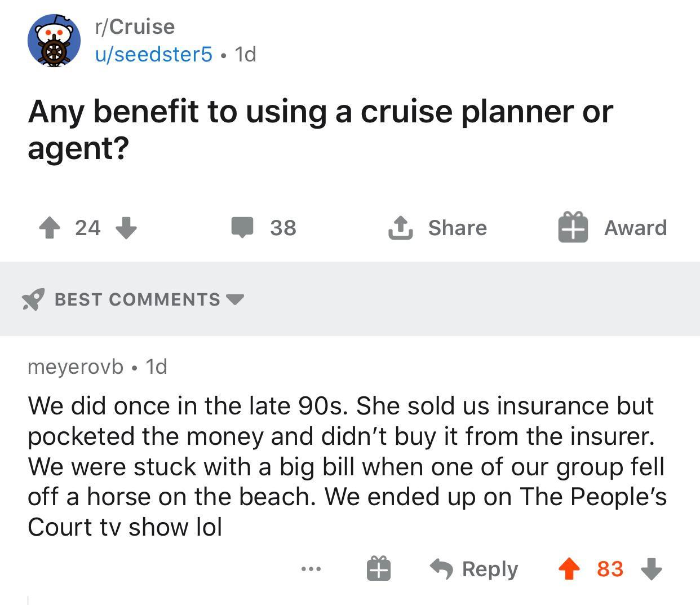Viewport: 700px width, 605px height.
Task: Give an Award to the post
Action: pos(613,228)
